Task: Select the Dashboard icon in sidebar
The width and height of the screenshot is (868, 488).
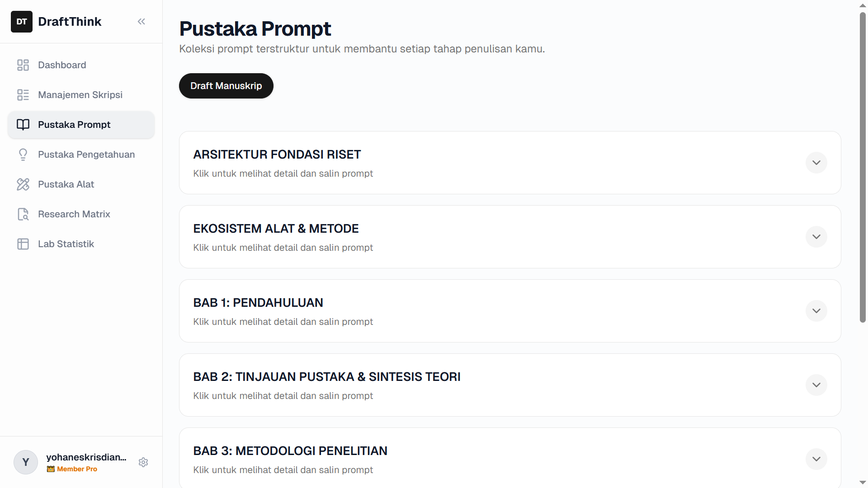Action: point(23,65)
